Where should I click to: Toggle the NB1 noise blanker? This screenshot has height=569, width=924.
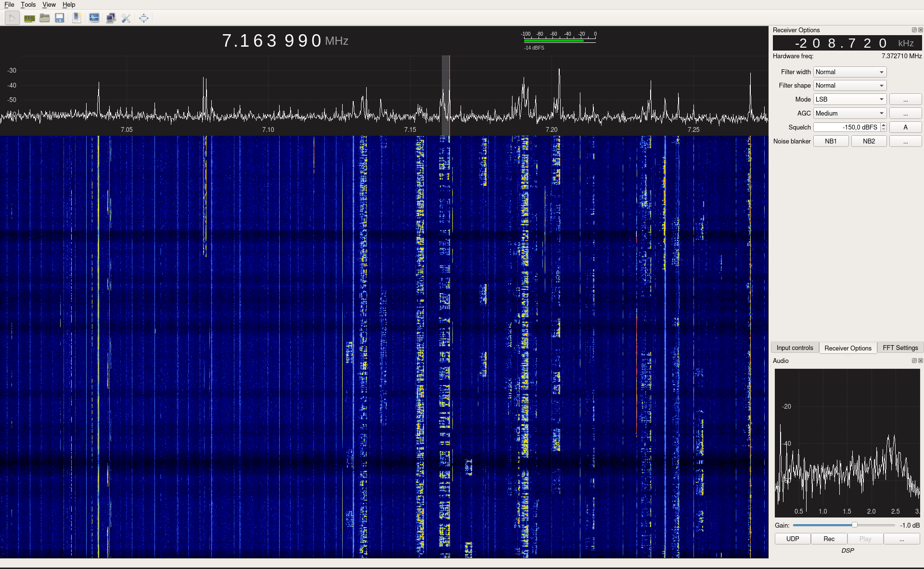(x=831, y=141)
